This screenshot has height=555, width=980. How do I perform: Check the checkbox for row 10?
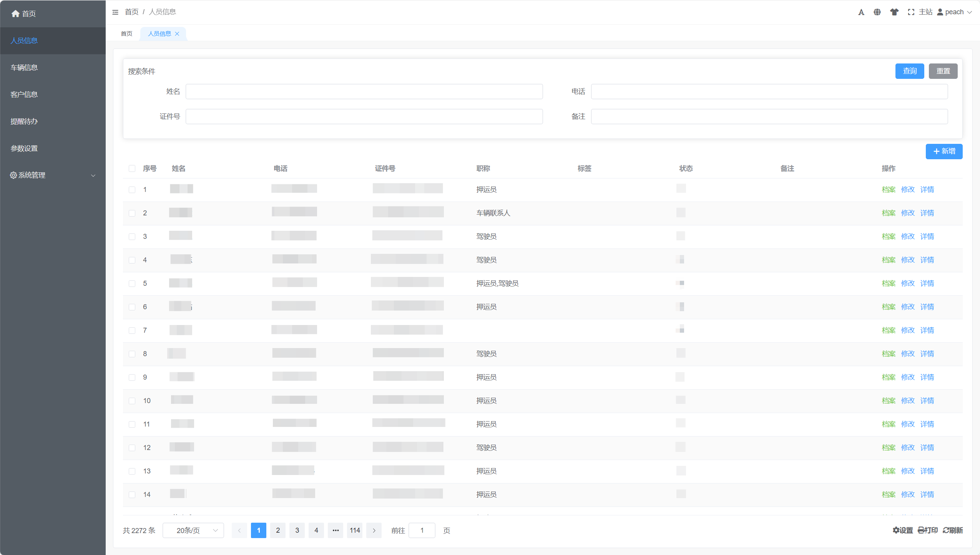(132, 401)
